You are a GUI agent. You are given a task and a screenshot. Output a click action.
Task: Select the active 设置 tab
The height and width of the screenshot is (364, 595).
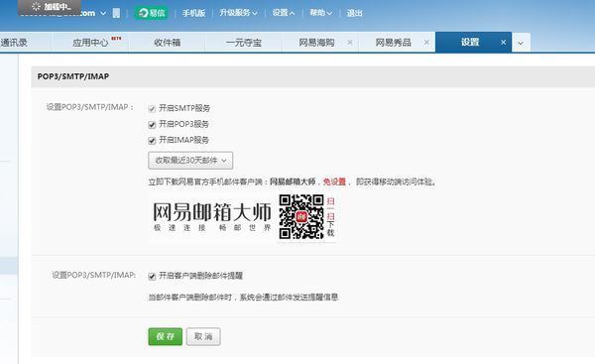(x=470, y=42)
